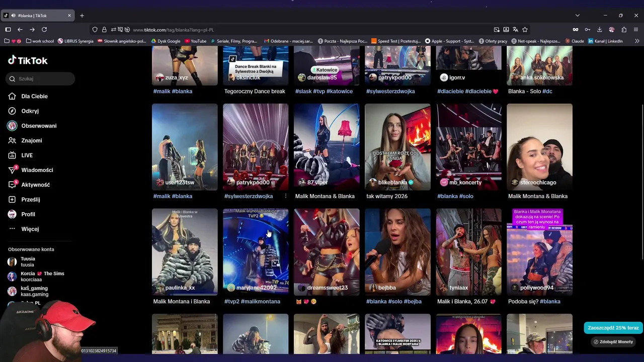Toggle browser sidebar icon
This screenshot has height=362, width=644.
click(8, 30)
